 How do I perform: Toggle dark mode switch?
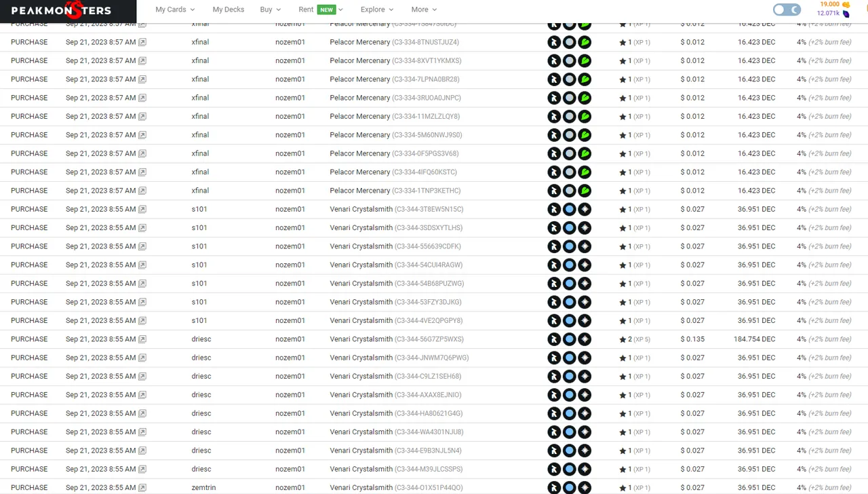787,9
